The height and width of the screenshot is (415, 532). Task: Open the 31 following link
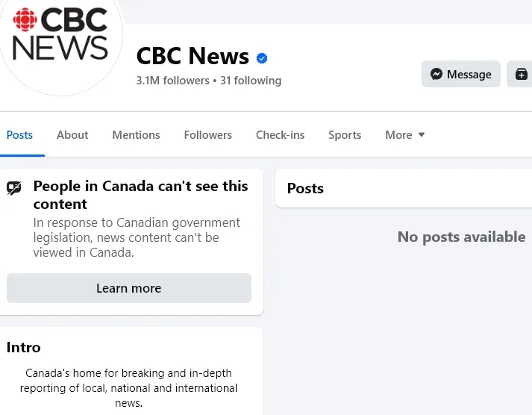[x=251, y=80]
